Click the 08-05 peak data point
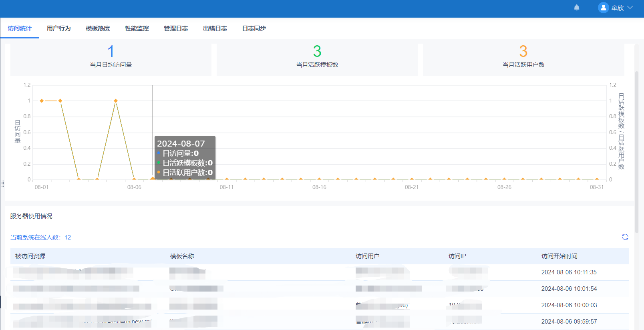The height and width of the screenshot is (330, 644). click(116, 101)
